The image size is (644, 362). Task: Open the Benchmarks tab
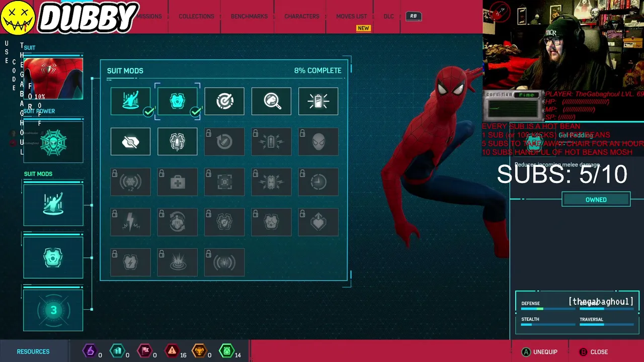tap(249, 16)
